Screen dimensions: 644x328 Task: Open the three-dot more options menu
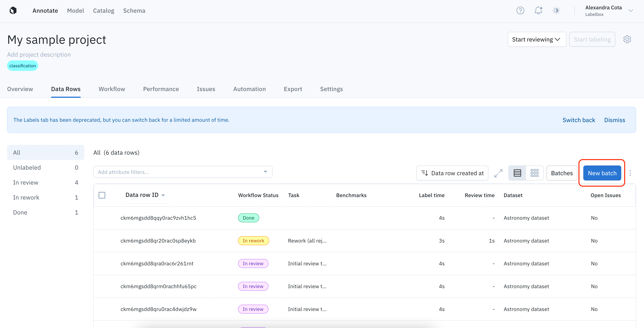(x=630, y=173)
